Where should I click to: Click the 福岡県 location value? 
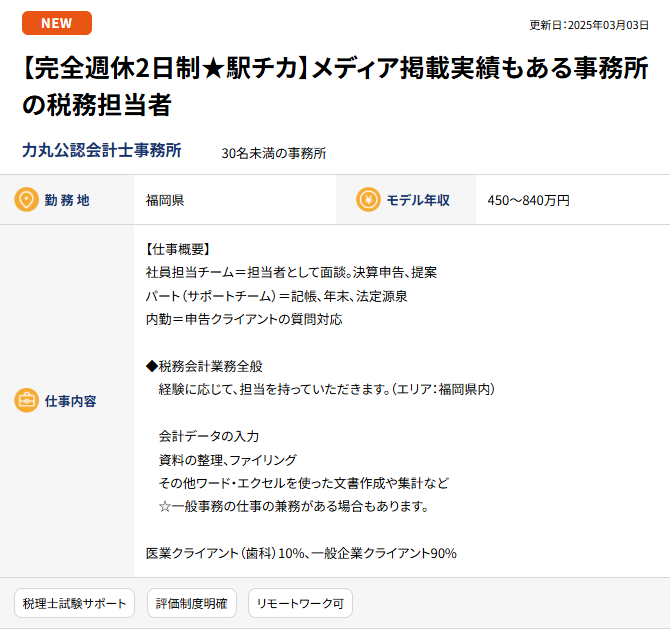click(x=165, y=200)
